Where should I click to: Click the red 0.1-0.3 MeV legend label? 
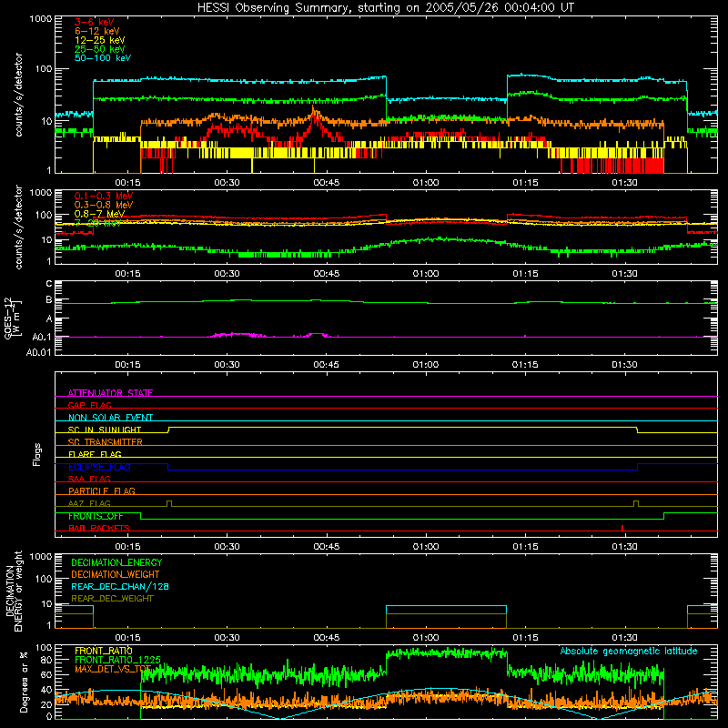pos(104,196)
